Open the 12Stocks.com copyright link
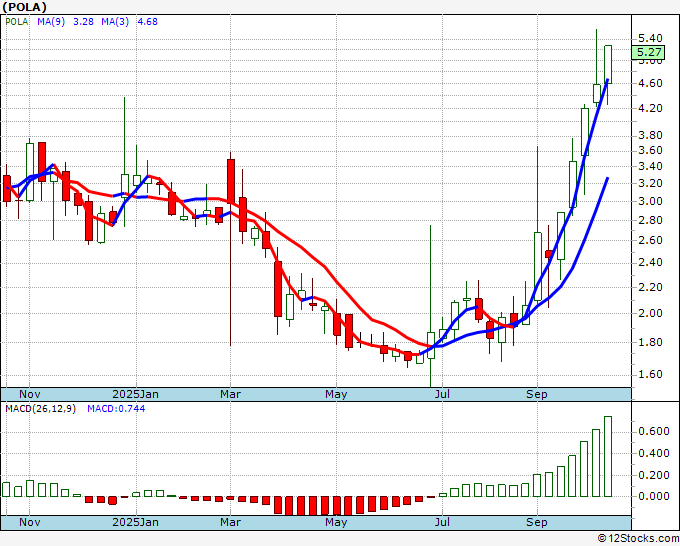 tap(636, 538)
